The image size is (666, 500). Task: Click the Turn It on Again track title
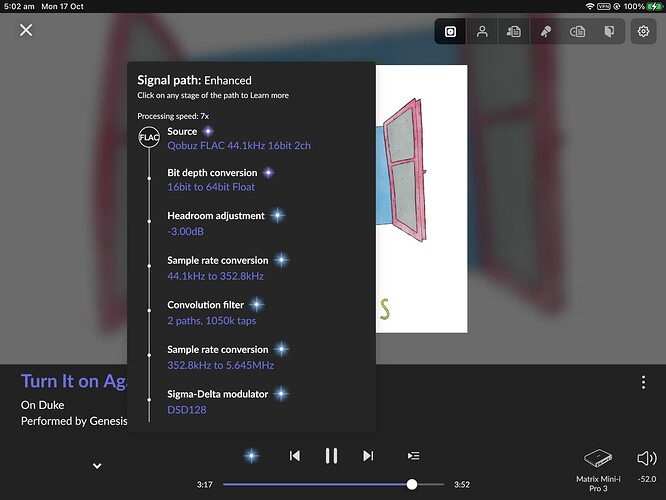(x=73, y=381)
